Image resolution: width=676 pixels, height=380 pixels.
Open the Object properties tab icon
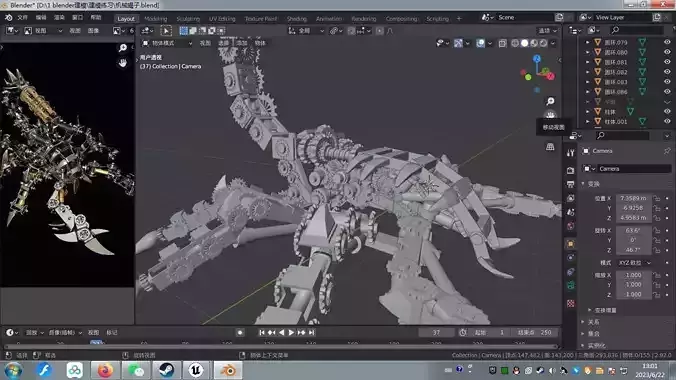570,244
